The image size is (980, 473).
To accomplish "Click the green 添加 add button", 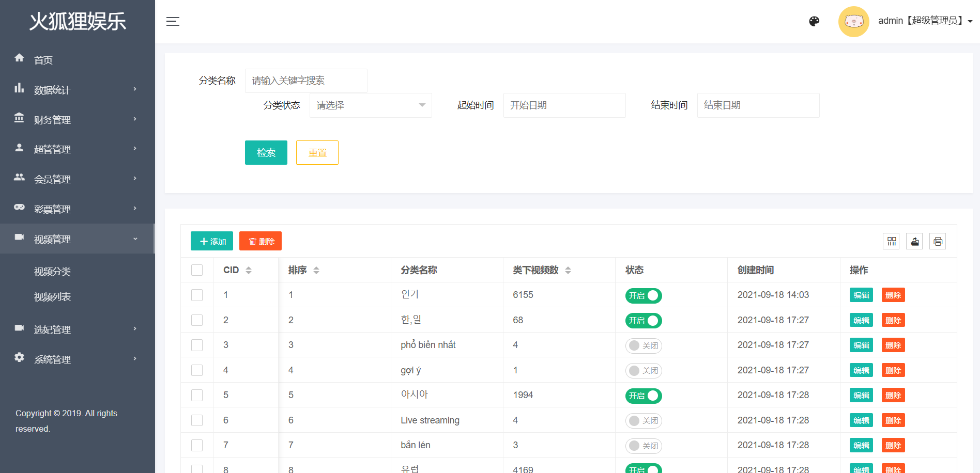I will coord(212,241).
